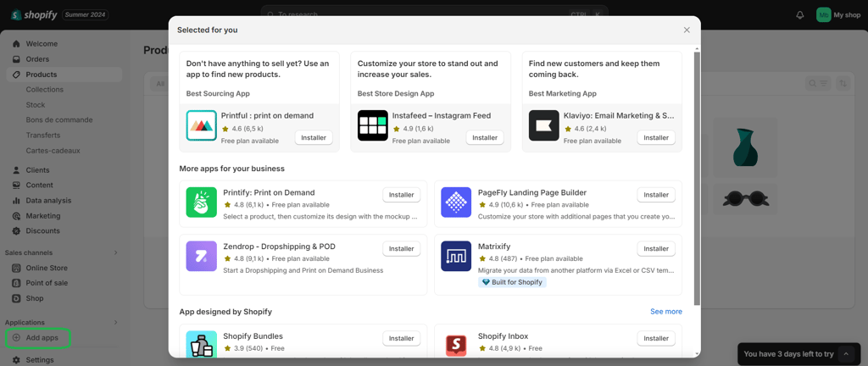Click the Marketing target icon

pyautogui.click(x=16, y=216)
